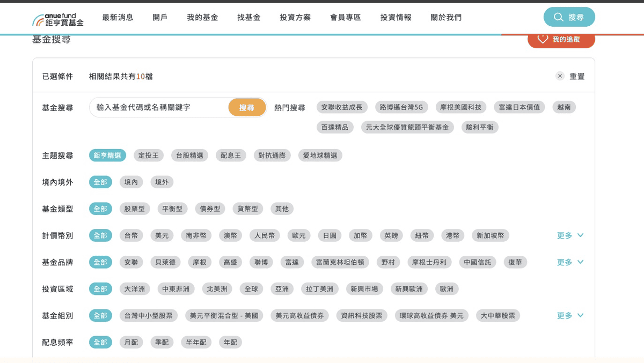Select 其他 fund type

click(282, 209)
